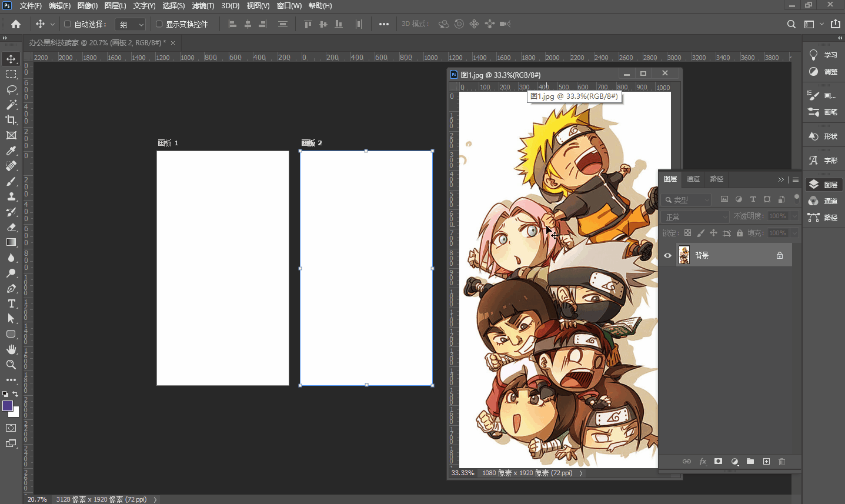845x504 pixels.
Task: Select the Frame tool
Action: [11, 135]
